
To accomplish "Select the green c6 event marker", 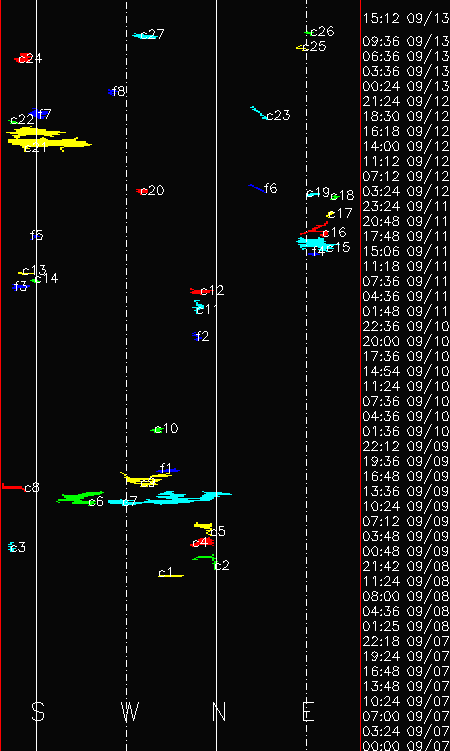I will coord(79,498).
